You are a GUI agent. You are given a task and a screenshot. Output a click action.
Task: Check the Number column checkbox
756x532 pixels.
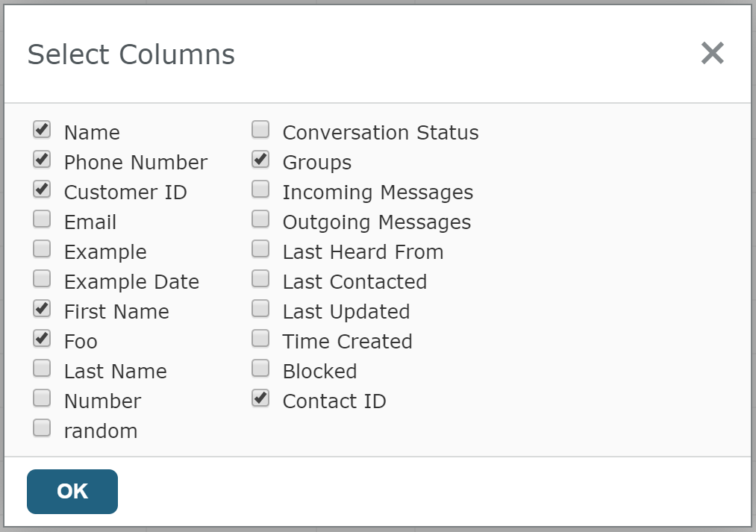click(x=42, y=398)
